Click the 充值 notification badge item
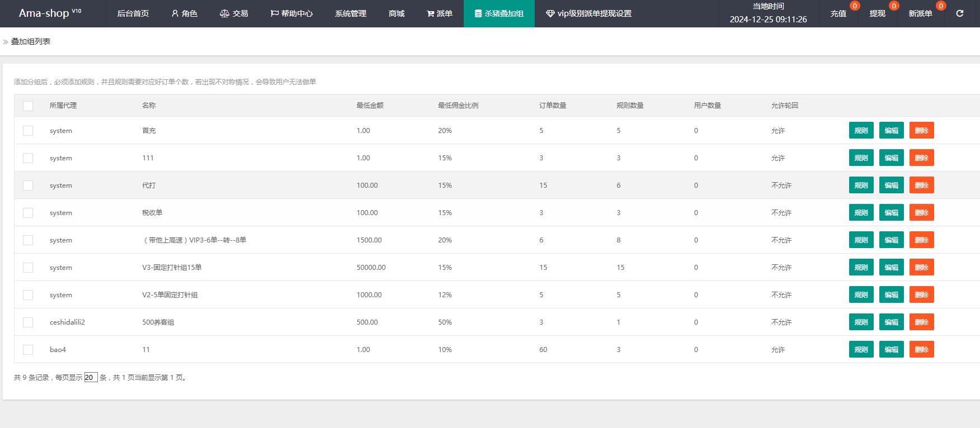This screenshot has width=980, height=428. [x=838, y=13]
